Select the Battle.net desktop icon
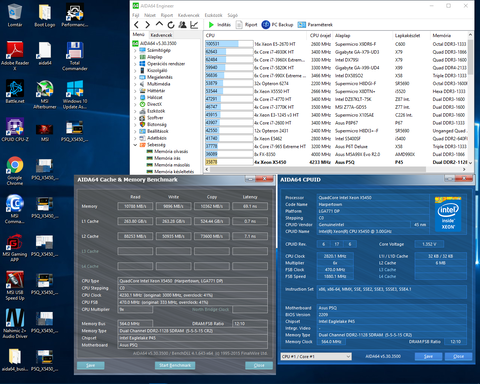The image size is (480, 384). tap(15, 91)
